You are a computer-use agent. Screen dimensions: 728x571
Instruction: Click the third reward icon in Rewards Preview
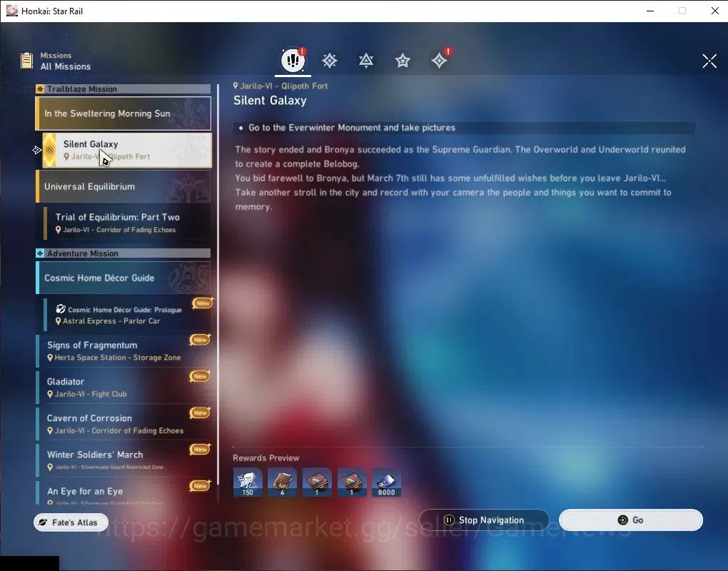[317, 482]
